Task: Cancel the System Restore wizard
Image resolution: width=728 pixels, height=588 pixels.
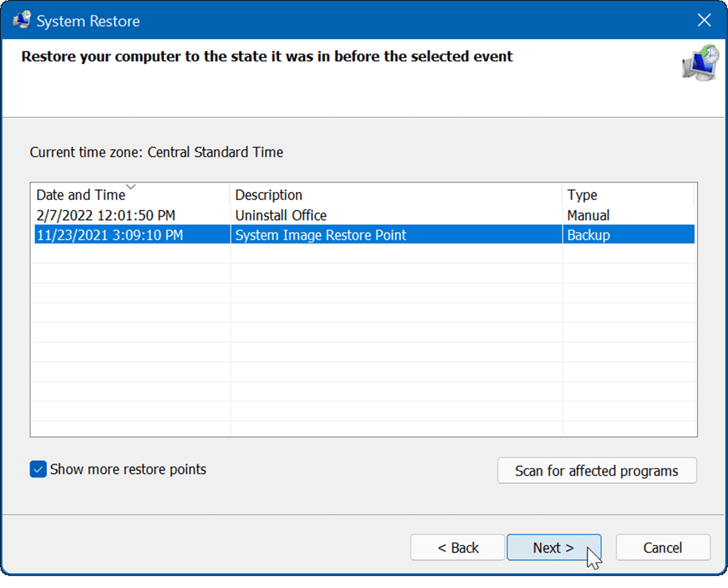Action: pos(662,548)
